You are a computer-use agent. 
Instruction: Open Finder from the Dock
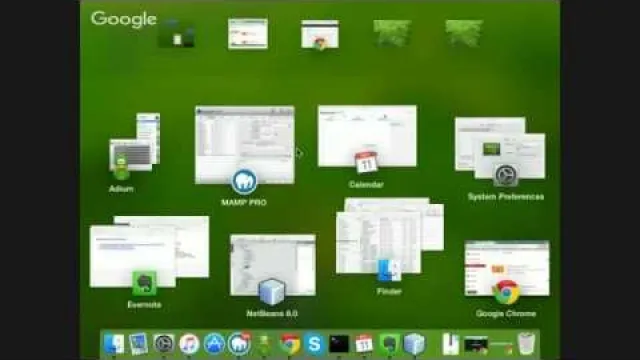114,344
